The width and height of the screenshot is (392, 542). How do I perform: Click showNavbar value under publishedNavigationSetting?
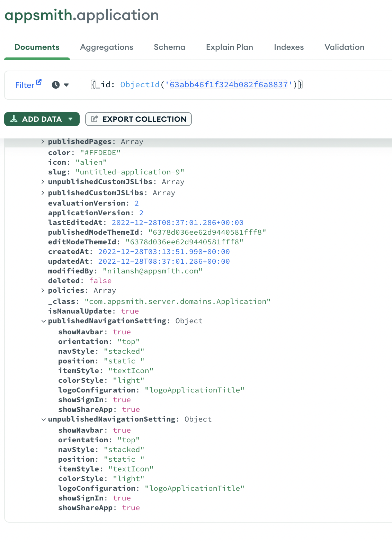coord(122,332)
